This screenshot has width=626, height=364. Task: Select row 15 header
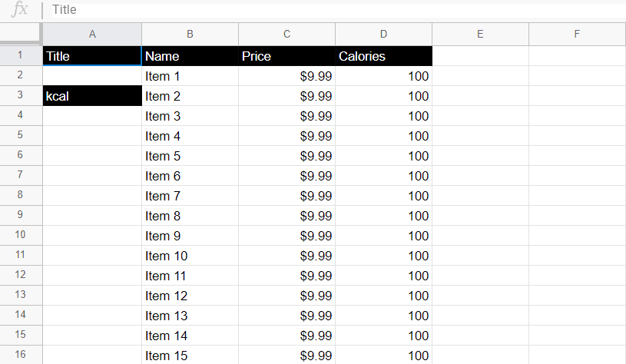[21, 335]
